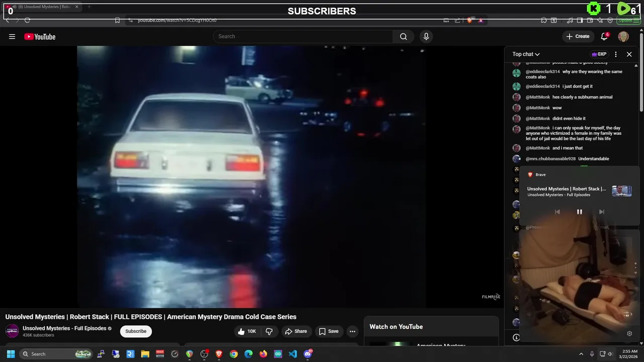The height and width of the screenshot is (362, 644).
Task: Open Brave Shields lion icon in address bar
Action: tap(470, 20)
